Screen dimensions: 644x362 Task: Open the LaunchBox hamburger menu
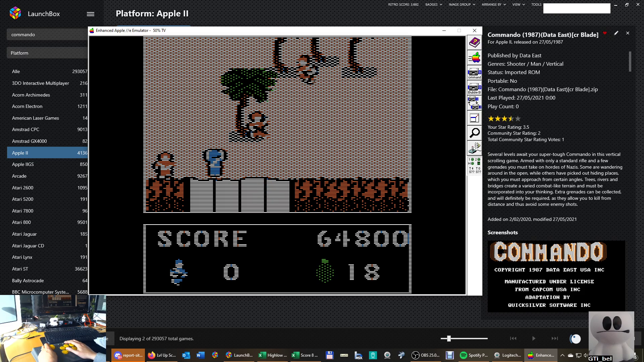pyautogui.click(x=90, y=14)
